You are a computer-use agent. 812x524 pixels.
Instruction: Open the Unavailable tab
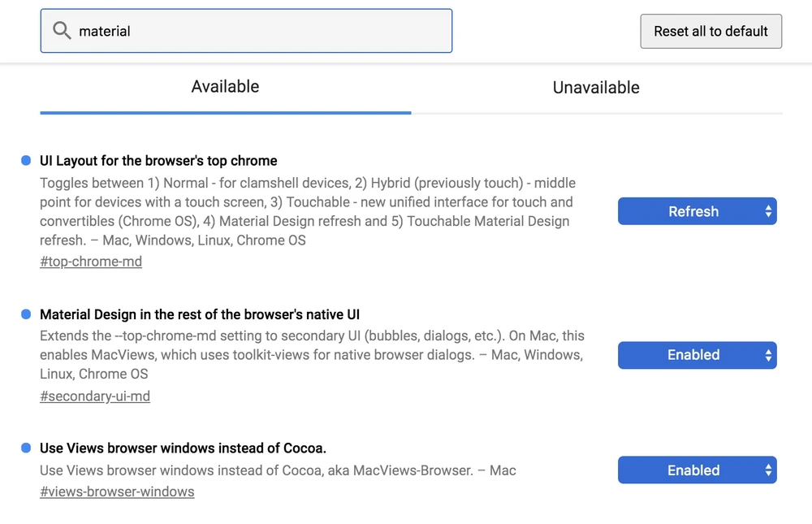click(x=596, y=88)
